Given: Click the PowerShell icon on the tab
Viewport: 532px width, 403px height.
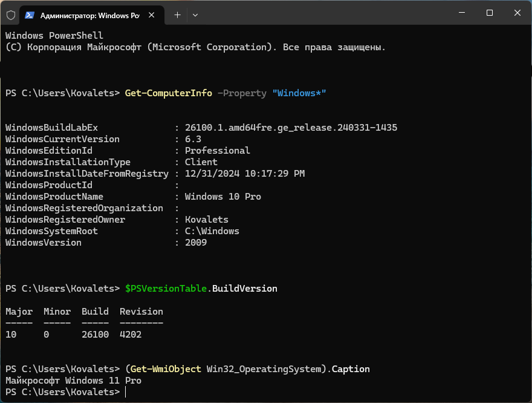Looking at the screenshot, I should coord(30,15).
